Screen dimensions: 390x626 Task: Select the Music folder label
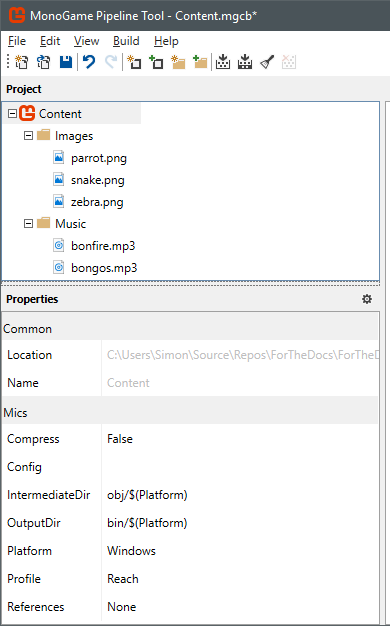(x=71, y=224)
